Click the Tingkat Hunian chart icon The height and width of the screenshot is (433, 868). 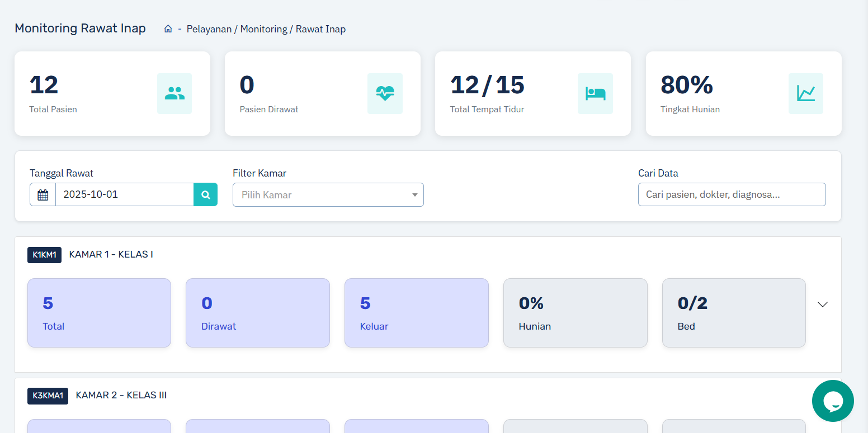pos(805,93)
